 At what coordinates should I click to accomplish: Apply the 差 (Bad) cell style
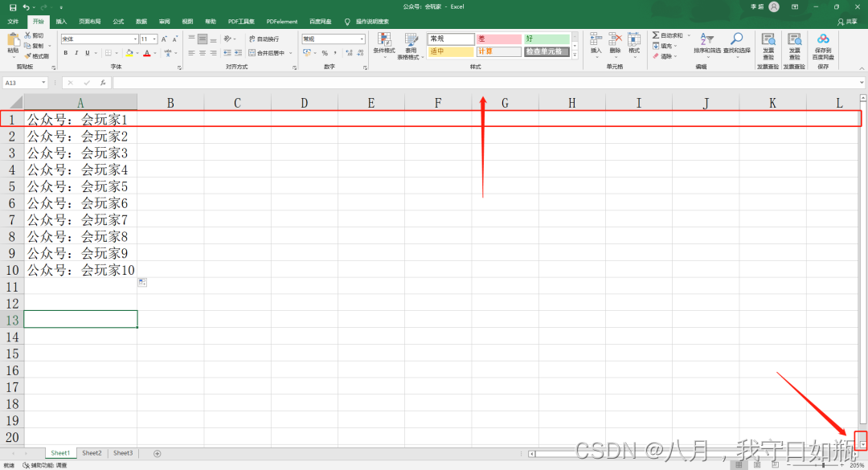(x=499, y=39)
